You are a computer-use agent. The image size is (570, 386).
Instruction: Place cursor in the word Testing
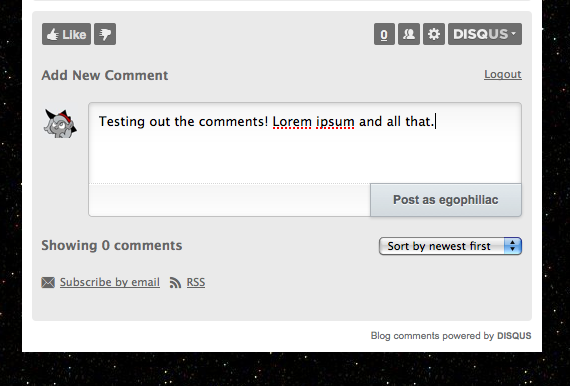click(122, 122)
